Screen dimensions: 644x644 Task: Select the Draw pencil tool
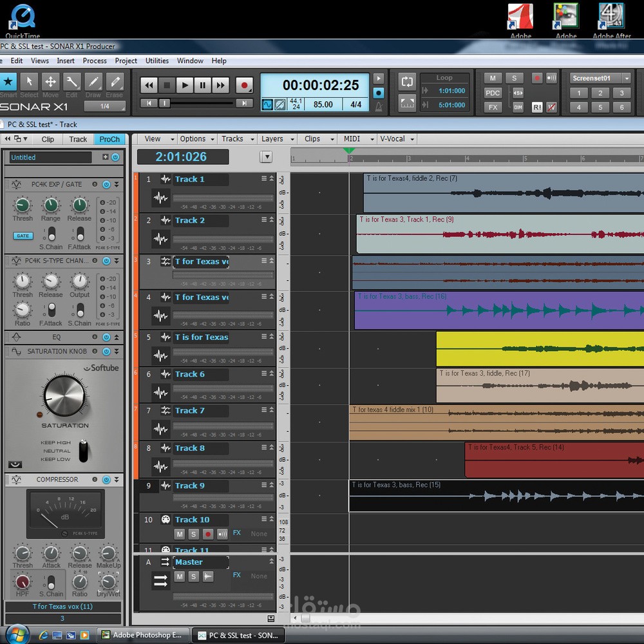click(93, 82)
